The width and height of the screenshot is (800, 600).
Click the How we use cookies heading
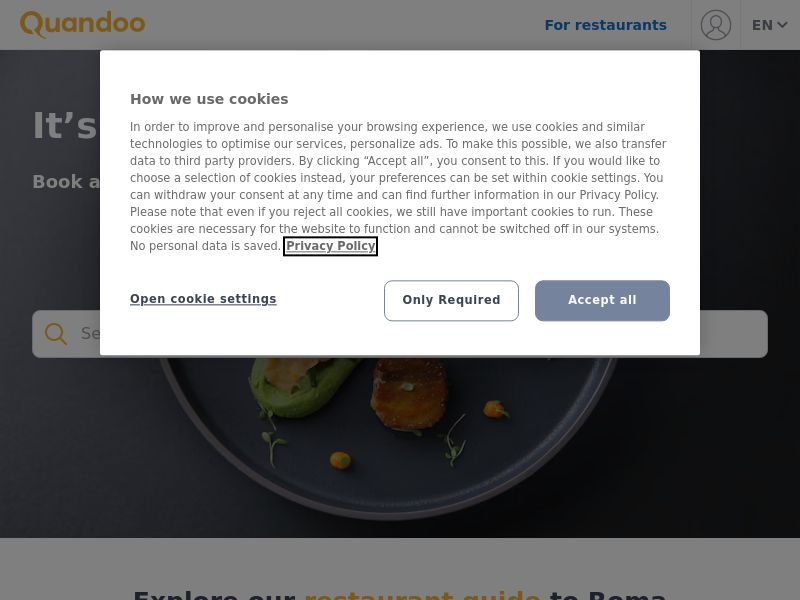coord(209,99)
